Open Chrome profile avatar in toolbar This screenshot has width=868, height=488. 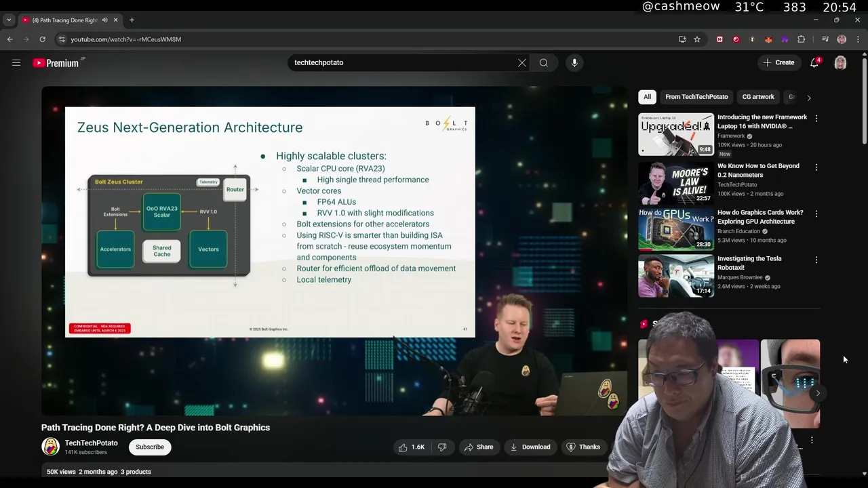pos(842,39)
